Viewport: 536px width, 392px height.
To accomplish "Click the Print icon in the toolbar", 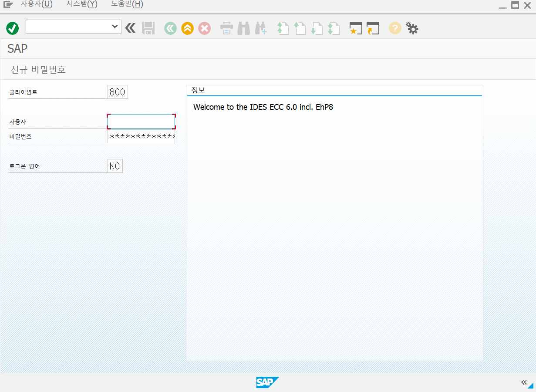I will point(226,28).
